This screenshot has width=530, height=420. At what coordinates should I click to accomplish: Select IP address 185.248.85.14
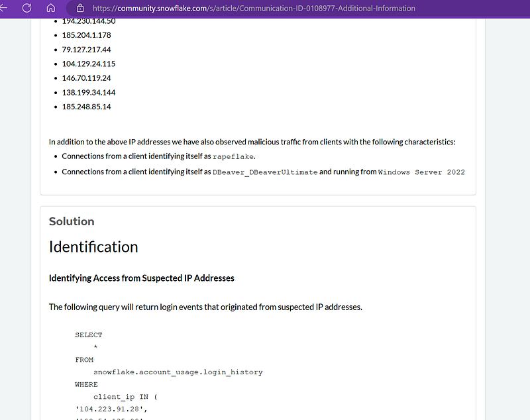(x=86, y=107)
